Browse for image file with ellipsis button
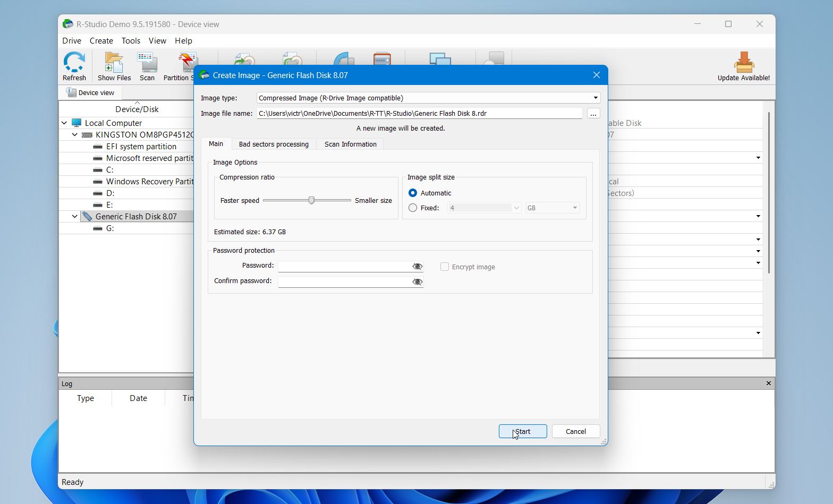Screen dimensions: 833x504 click(593, 113)
